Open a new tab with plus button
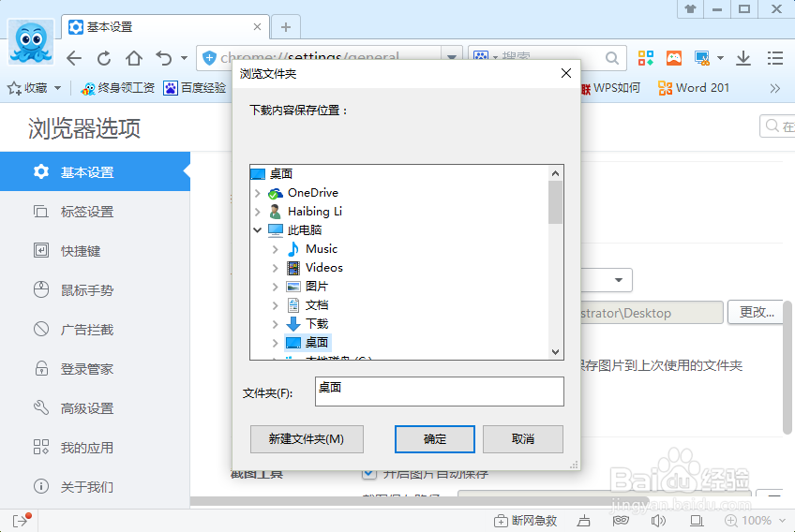The width and height of the screenshot is (795, 532). click(x=285, y=27)
